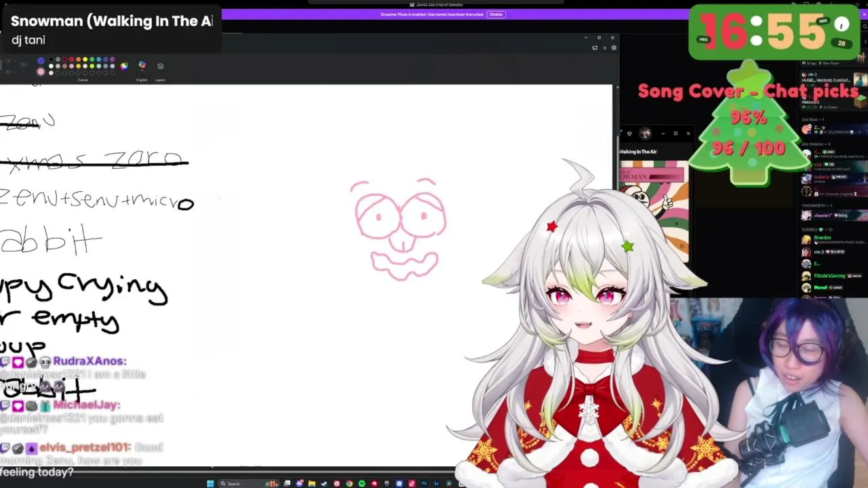This screenshot has height=488, width=868.
Task: Click the taskbar Search box
Action: point(249,483)
